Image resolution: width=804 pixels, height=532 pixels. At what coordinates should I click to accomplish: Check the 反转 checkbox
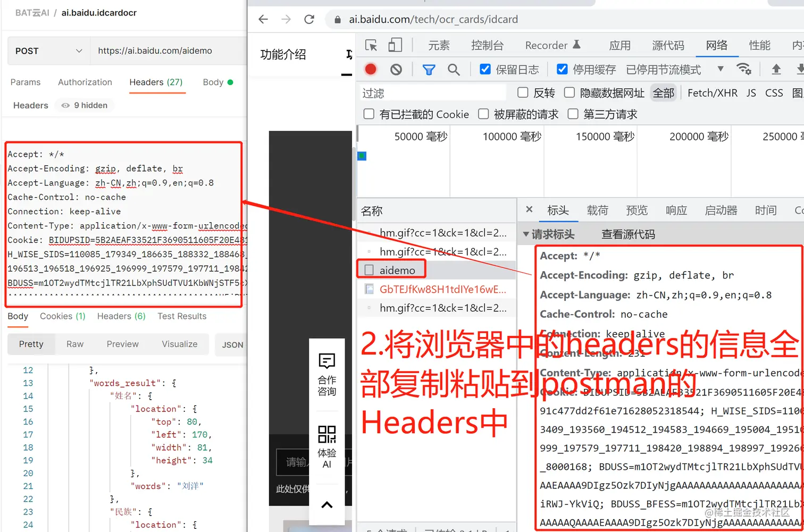pos(523,92)
